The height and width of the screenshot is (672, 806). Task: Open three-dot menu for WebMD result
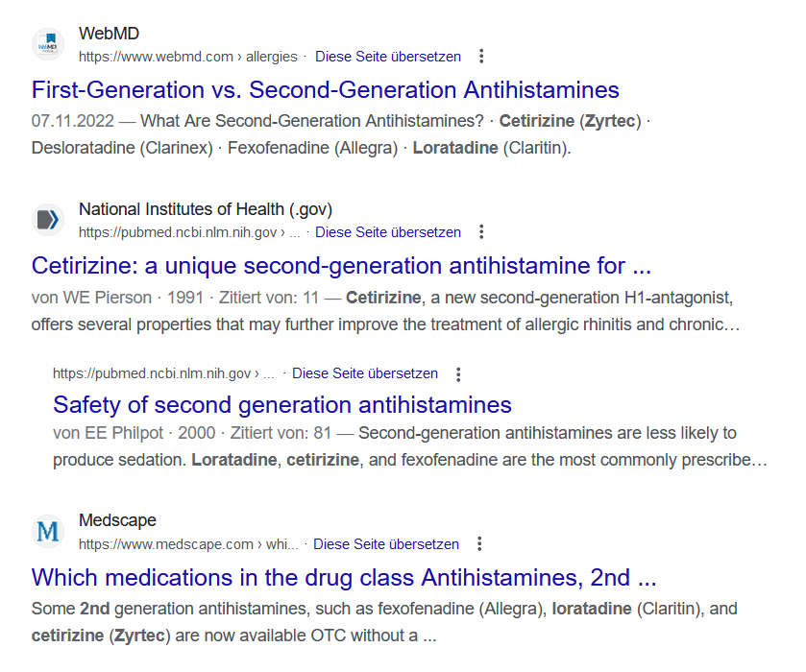481,56
